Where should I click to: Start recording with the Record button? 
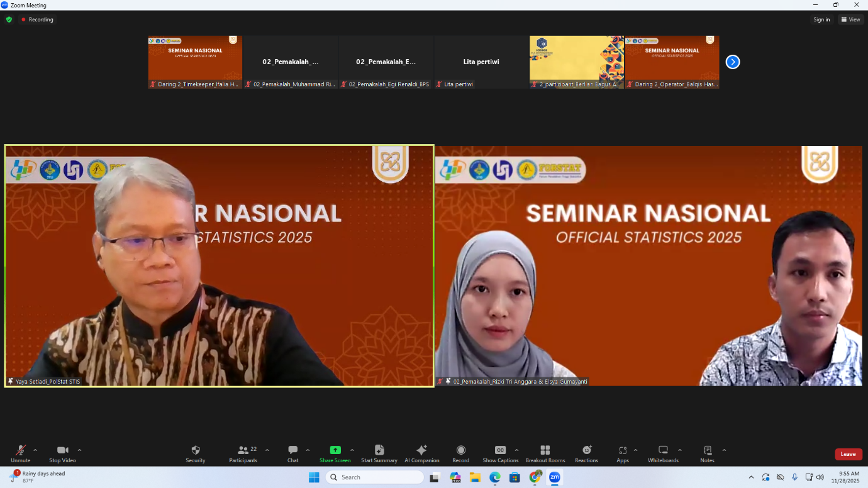tap(460, 453)
